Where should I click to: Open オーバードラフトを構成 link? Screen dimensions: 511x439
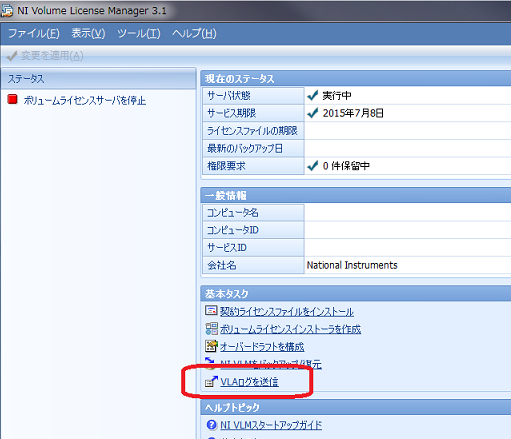click(x=262, y=347)
